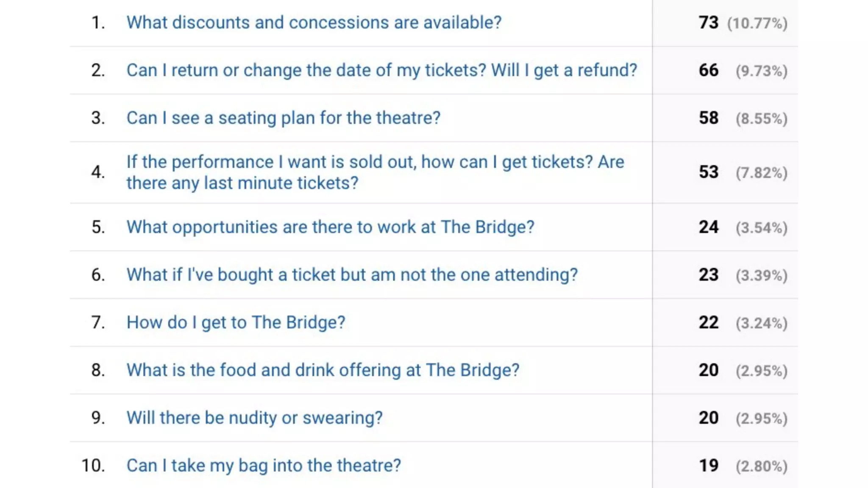Click the take my bag into theatre link
868x488 pixels.
tap(263, 466)
